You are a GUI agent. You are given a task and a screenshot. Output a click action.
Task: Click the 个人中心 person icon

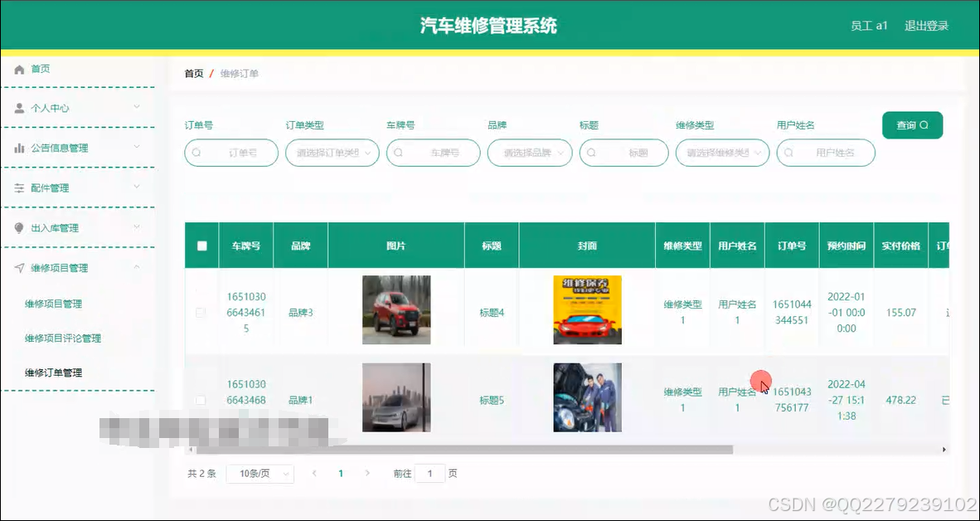click(19, 108)
